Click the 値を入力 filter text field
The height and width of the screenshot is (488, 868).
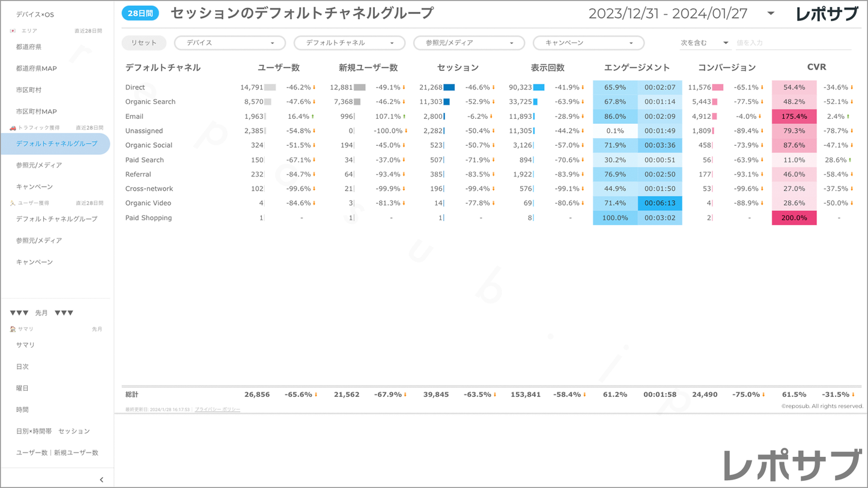pos(793,43)
